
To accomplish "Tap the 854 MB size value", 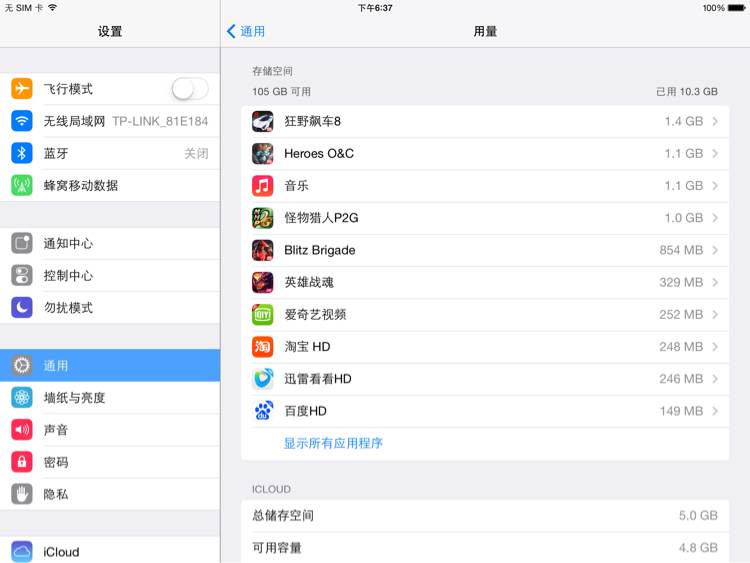I will tap(681, 250).
